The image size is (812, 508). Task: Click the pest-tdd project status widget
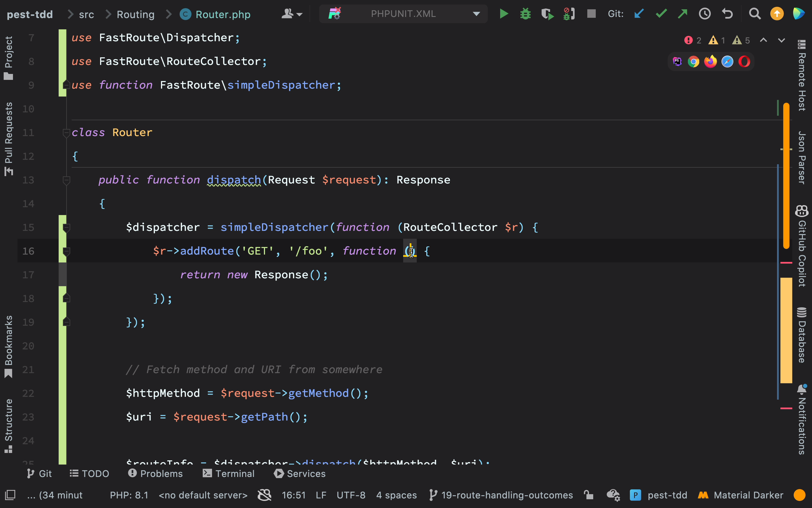click(658, 495)
